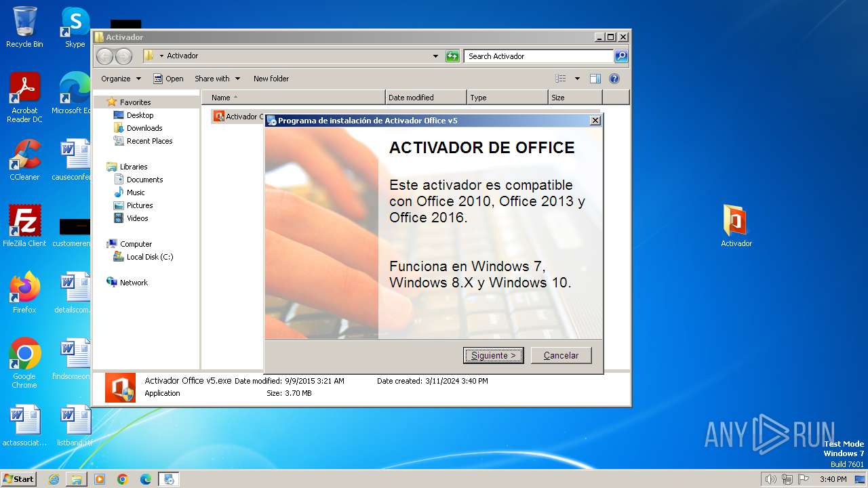
Task: Open the Firefox desktop shortcut
Action: tap(24, 293)
